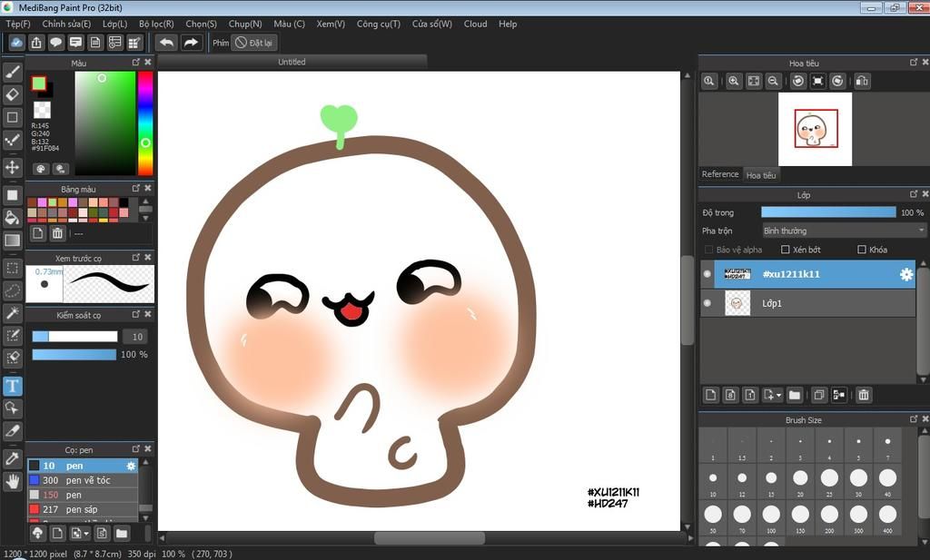930x560 pixels.
Task: Click the vertical rainbow hue slider
Action: 145,123
